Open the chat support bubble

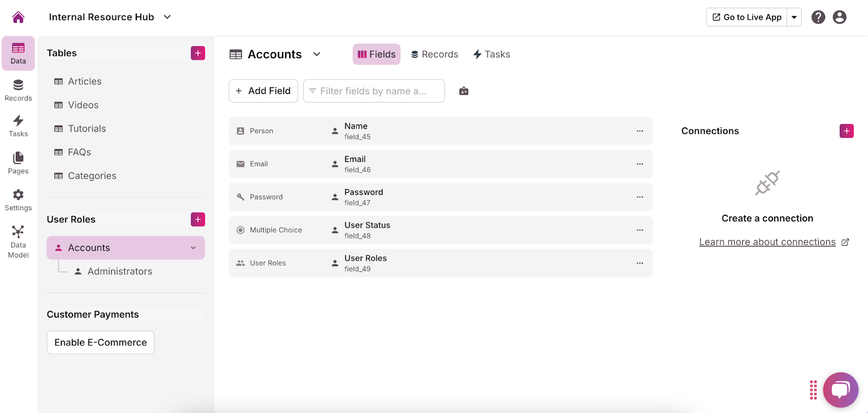840,390
